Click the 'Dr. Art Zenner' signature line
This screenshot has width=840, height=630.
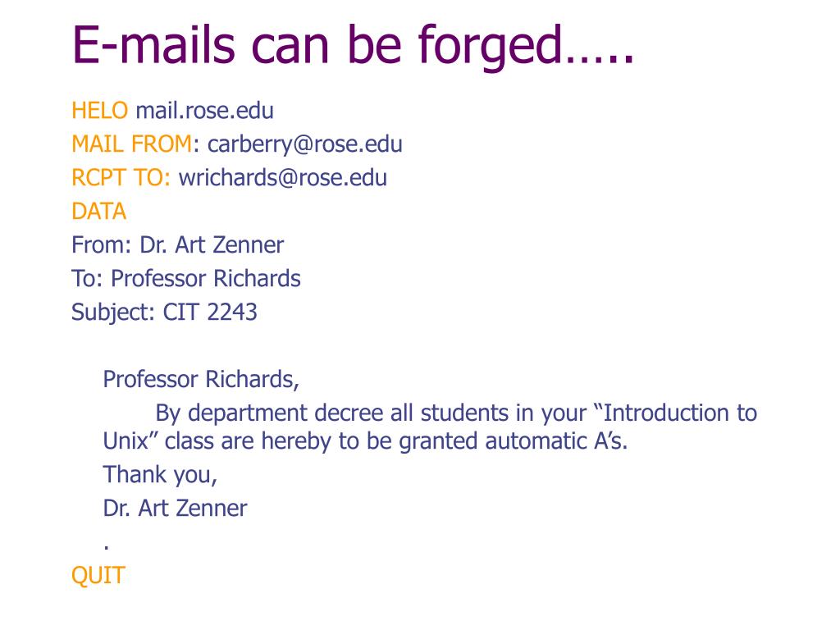(176, 509)
